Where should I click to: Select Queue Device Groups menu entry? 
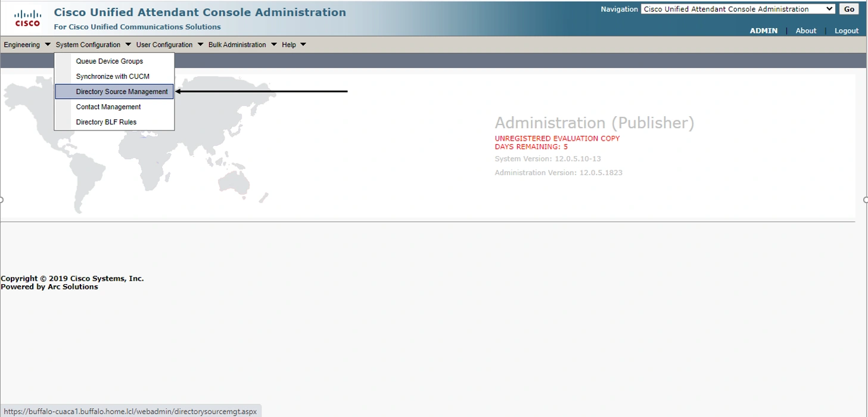114,61
